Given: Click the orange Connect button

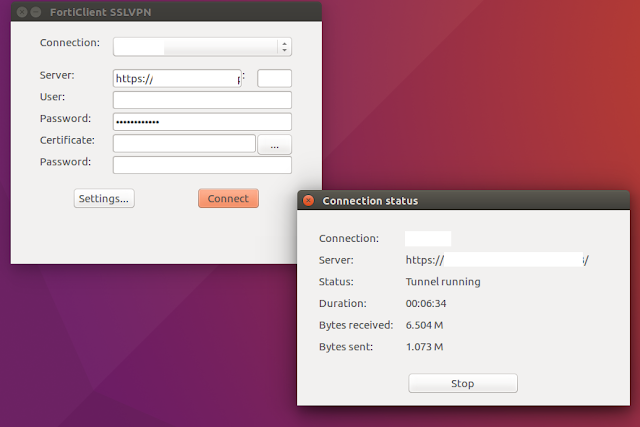Looking at the screenshot, I should click(228, 198).
